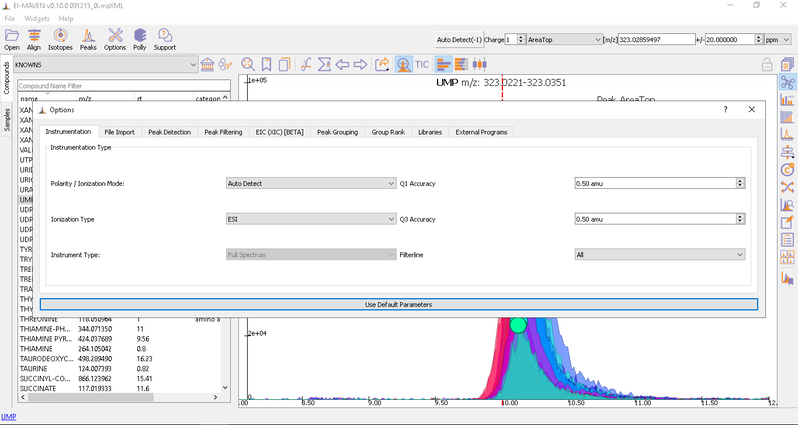Open the File menu
This screenshot has width=798, height=425.
click(10, 18)
